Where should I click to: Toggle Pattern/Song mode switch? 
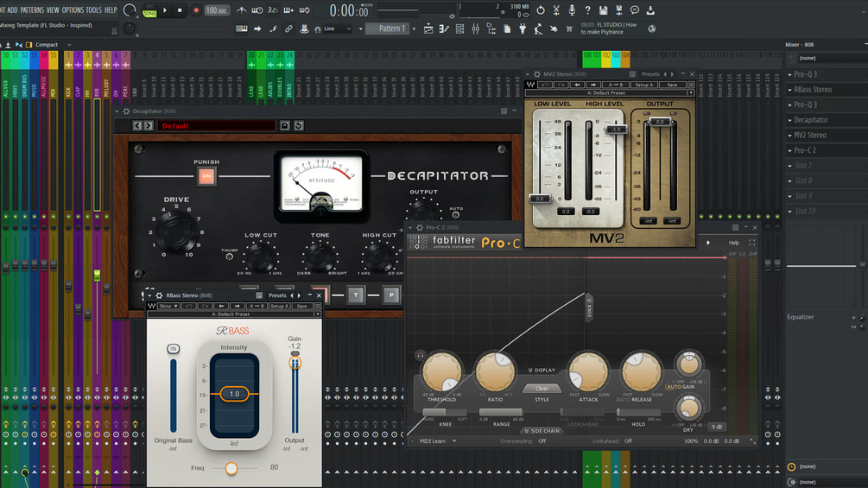[x=149, y=10]
